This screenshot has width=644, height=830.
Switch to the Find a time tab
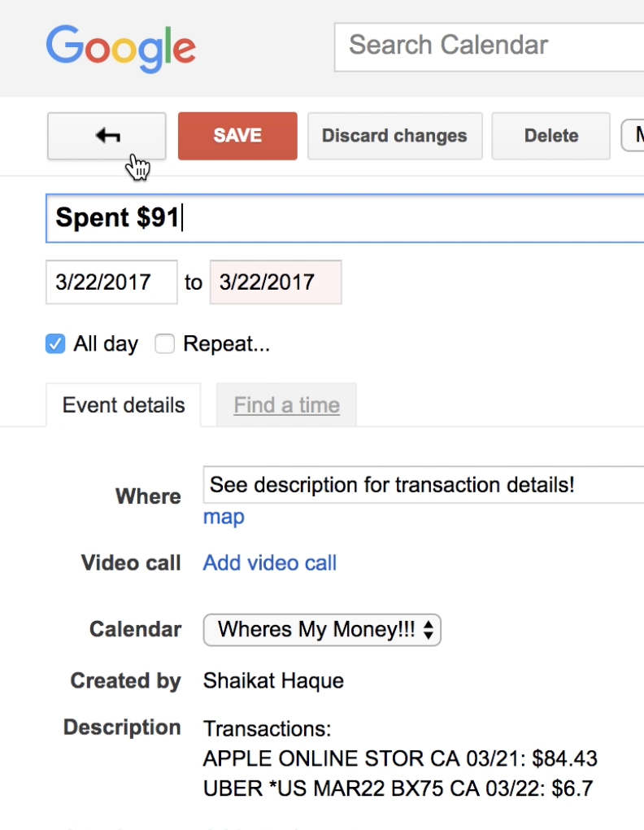[286, 405]
